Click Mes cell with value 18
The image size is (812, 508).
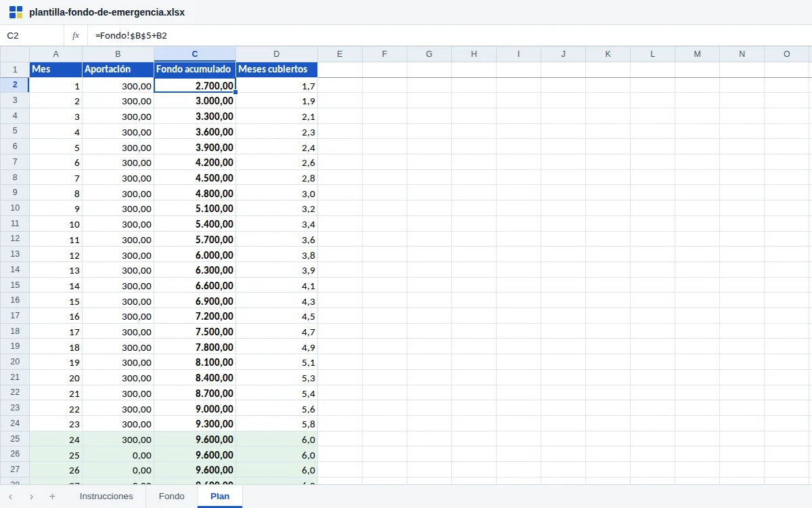coord(55,347)
